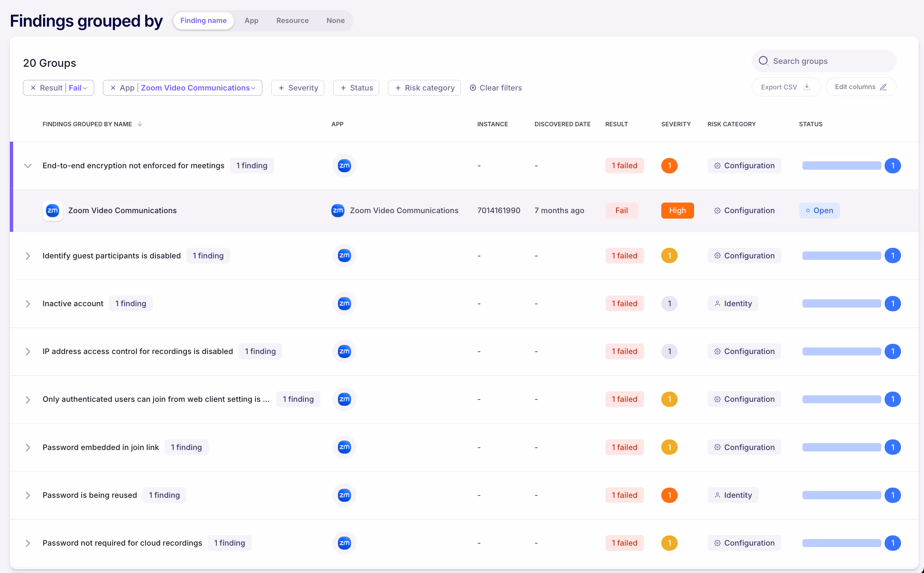
Task: Click the Export CSV download icon
Action: point(806,87)
